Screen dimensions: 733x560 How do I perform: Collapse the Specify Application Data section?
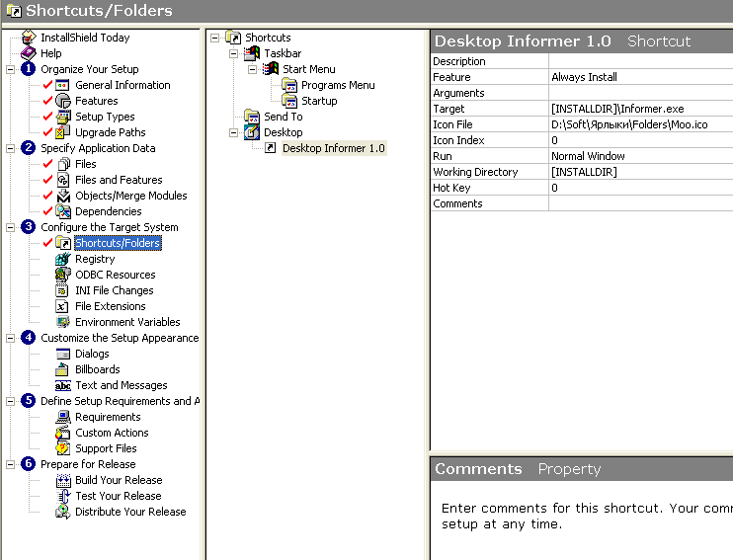click(x=10, y=149)
